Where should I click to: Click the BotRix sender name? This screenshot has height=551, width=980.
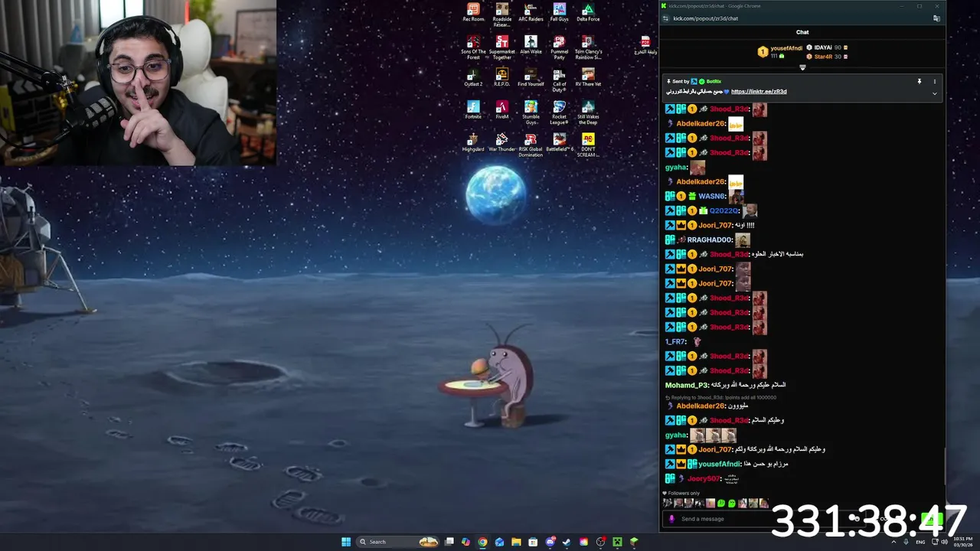pyautogui.click(x=714, y=81)
